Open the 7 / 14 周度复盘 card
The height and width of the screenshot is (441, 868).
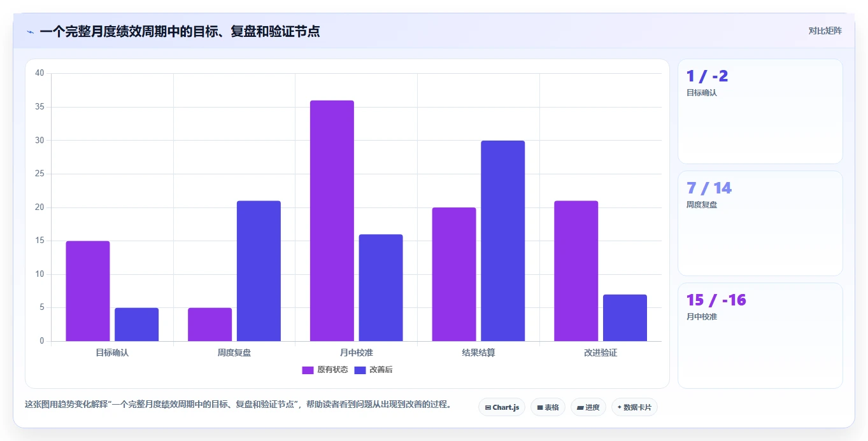(x=760, y=223)
